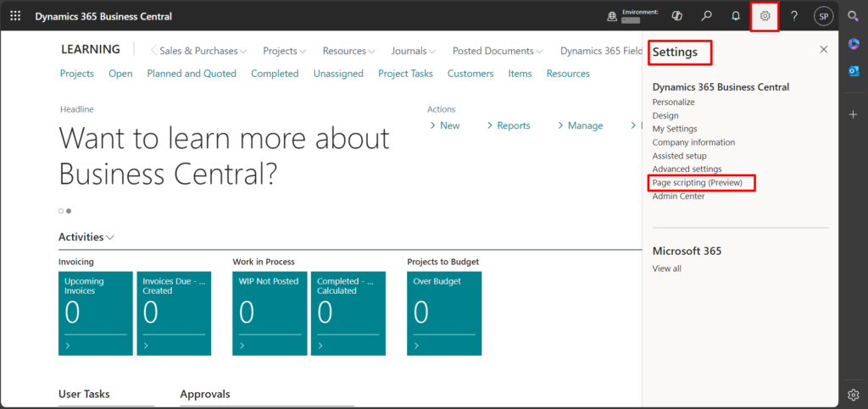Viewport: 868px width, 409px height.
Task: Click the LEARNING company name
Action: coord(90,49)
